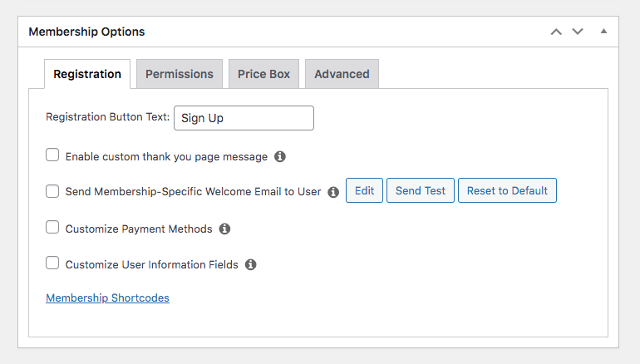
Task: Open the Price Box tab
Action: tap(263, 74)
